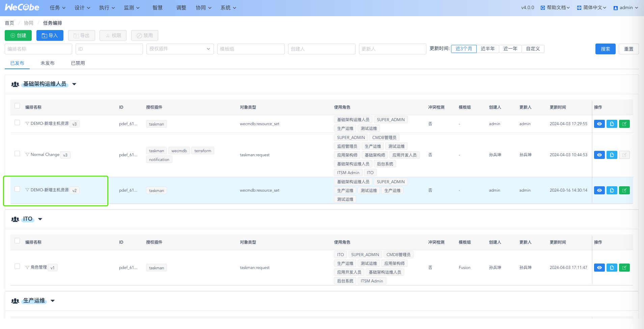Open the 智慧 menu
Image resolution: width=644 pixels, height=329 pixels.
click(158, 8)
